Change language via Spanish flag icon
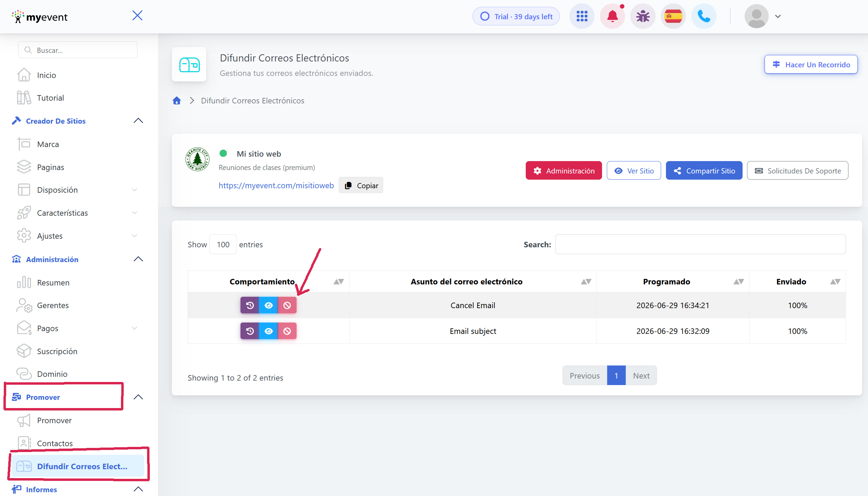The width and height of the screenshot is (868, 496). tap(673, 16)
